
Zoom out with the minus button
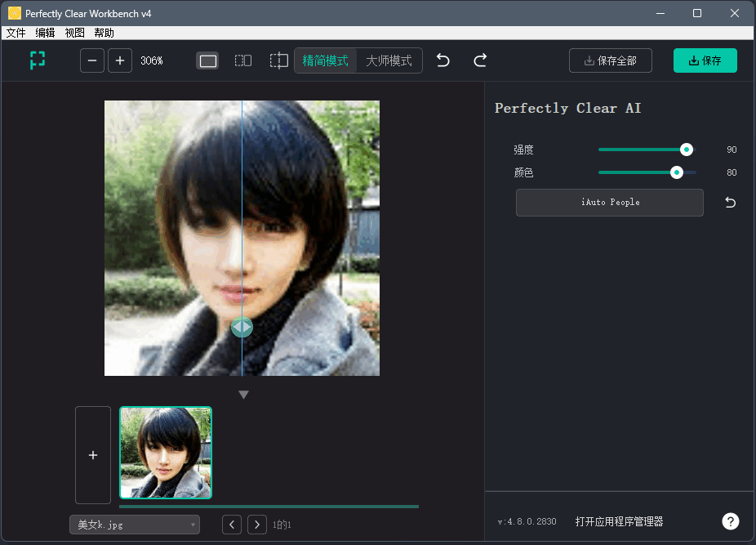[x=91, y=60]
